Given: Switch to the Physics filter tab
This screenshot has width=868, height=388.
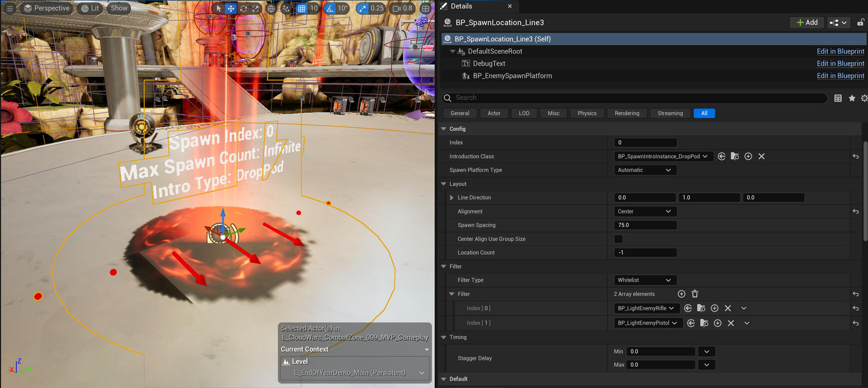Looking at the screenshot, I should [x=587, y=113].
